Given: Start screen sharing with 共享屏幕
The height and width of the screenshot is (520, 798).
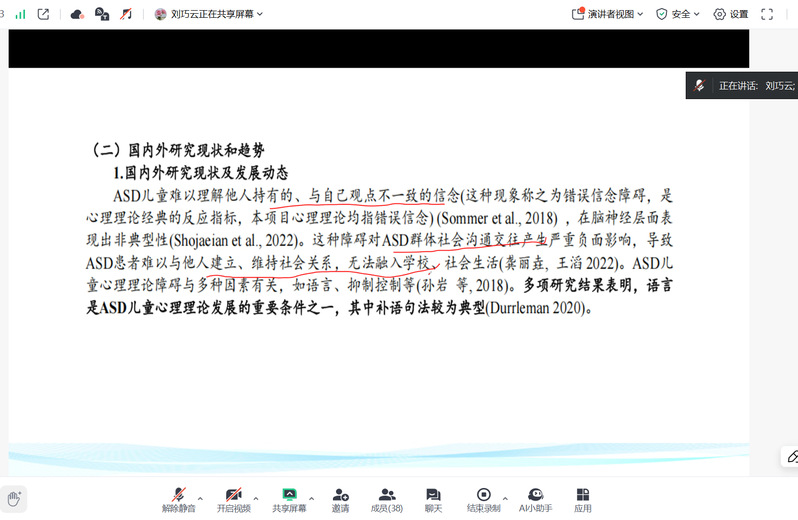Looking at the screenshot, I should click(289, 499).
